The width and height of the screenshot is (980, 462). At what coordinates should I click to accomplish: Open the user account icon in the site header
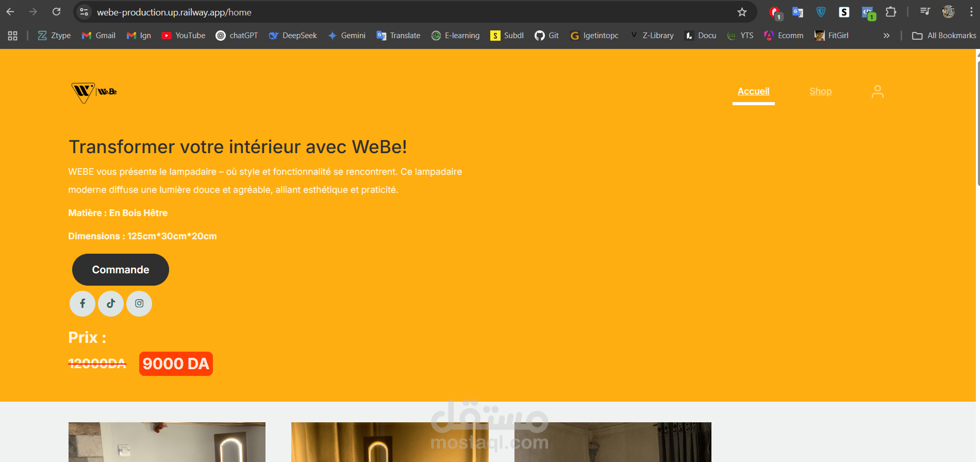[877, 91]
